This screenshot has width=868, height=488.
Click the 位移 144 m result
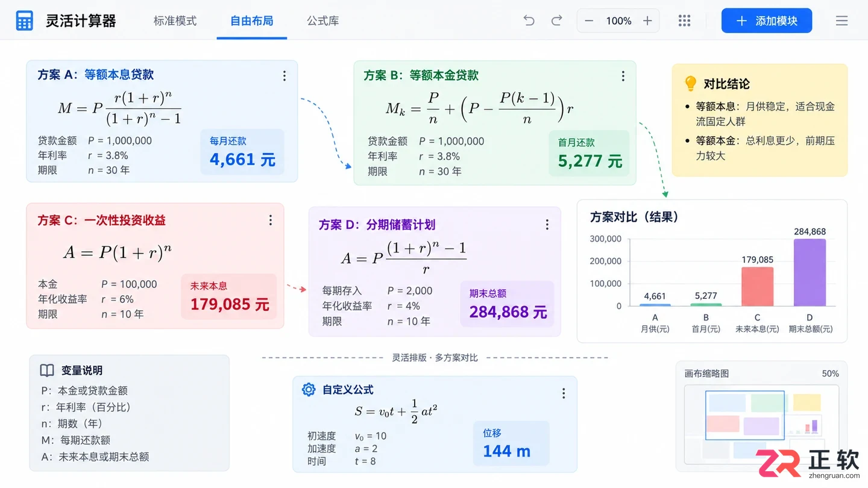(511, 443)
